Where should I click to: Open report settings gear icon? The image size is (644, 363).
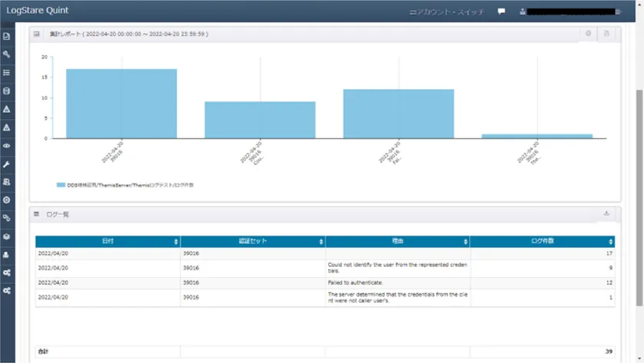pyautogui.click(x=588, y=34)
